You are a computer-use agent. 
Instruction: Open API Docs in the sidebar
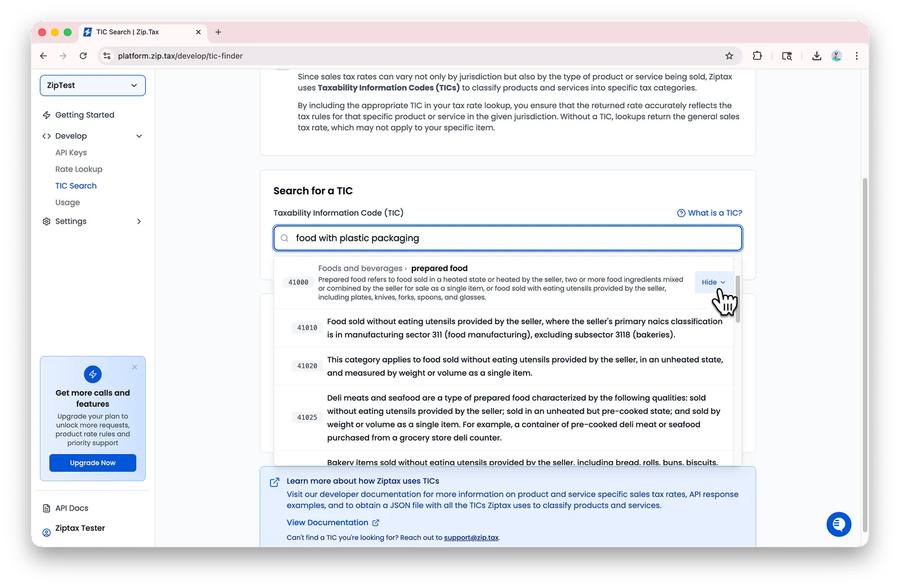coord(71,508)
